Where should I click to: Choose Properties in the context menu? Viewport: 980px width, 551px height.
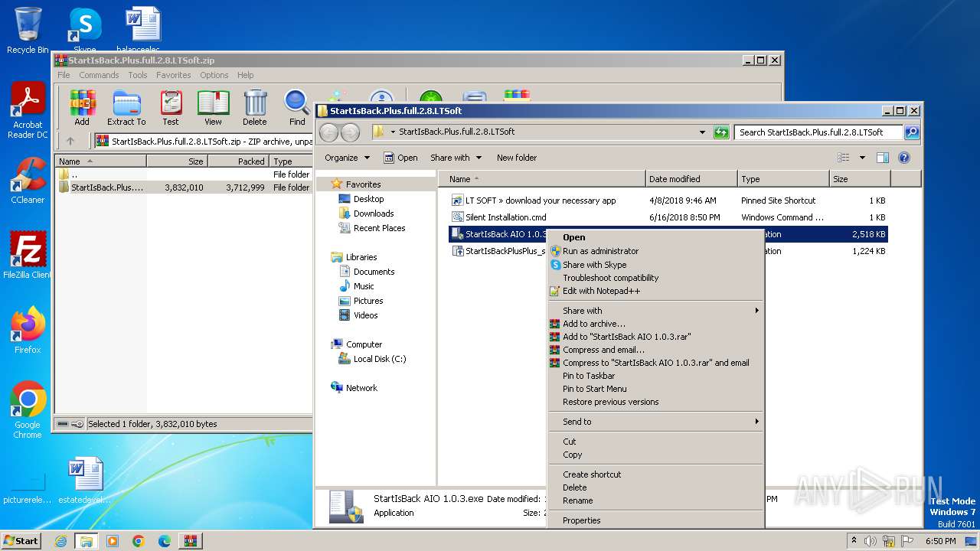(x=655, y=520)
